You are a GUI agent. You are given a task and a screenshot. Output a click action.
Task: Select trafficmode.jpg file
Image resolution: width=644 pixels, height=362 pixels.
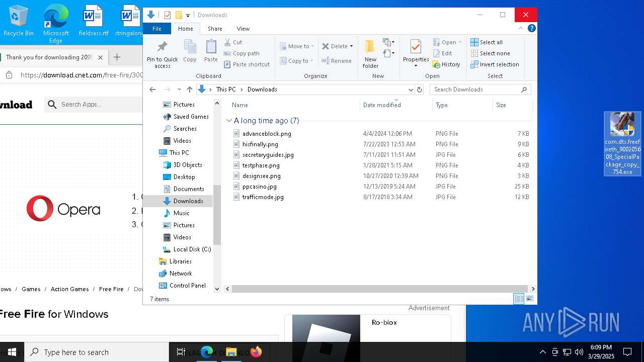(x=263, y=197)
